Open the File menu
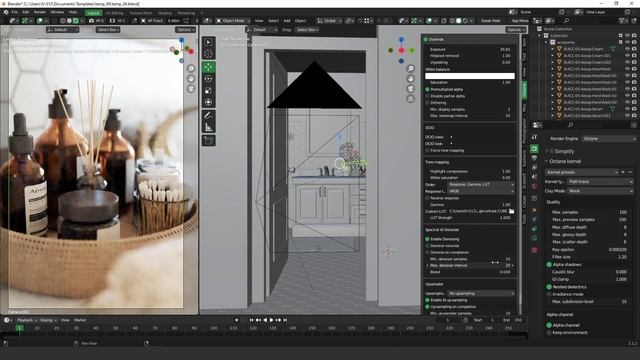Viewport: 640px width, 360px height. click(x=15, y=12)
